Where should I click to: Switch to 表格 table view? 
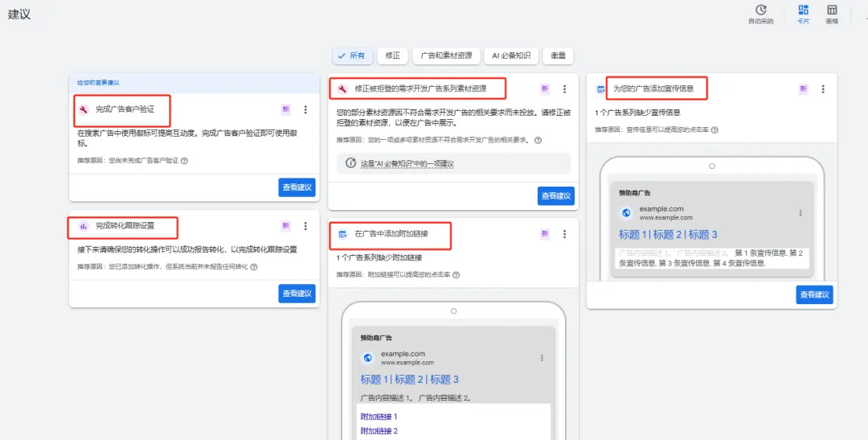click(832, 10)
